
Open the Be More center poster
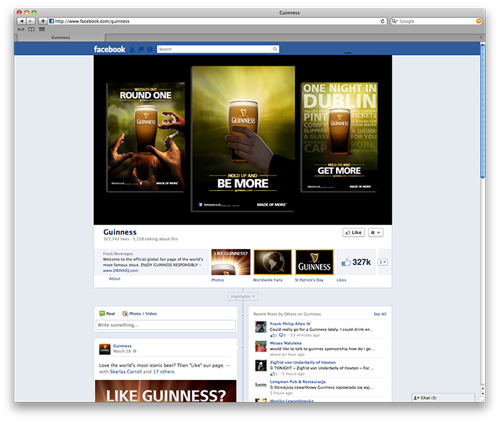(x=243, y=139)
